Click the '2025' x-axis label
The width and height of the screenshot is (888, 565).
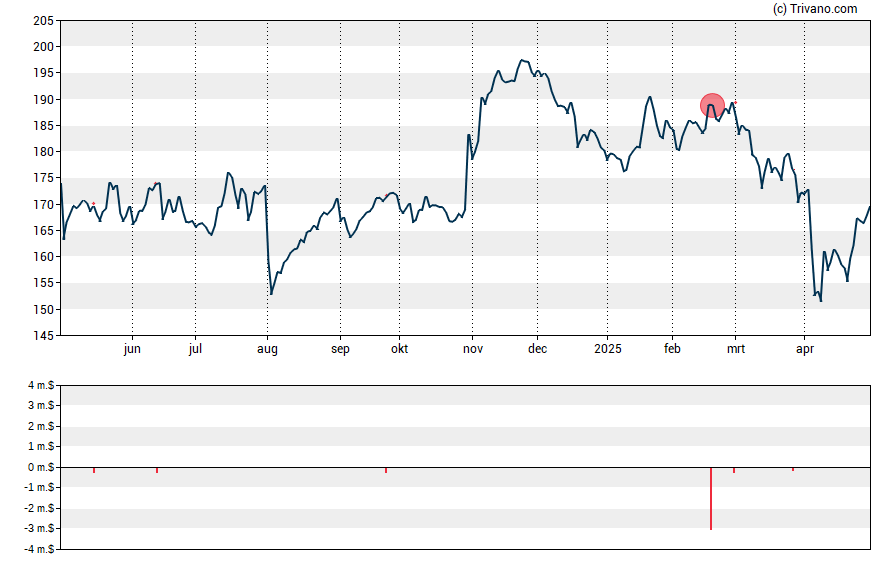[608, 349]
